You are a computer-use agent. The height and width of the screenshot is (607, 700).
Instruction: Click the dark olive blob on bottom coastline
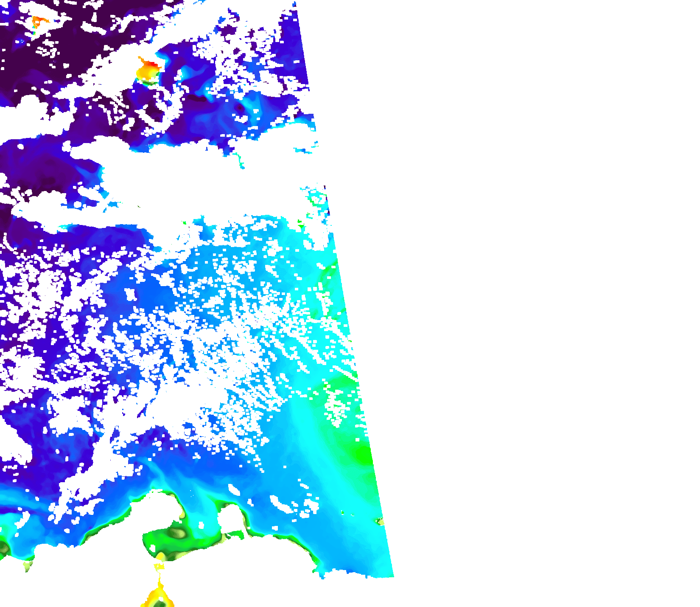coord(177,533)
